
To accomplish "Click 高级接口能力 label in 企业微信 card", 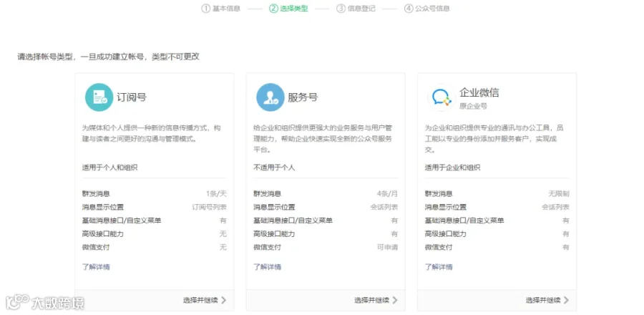I will tap(445, 233).
